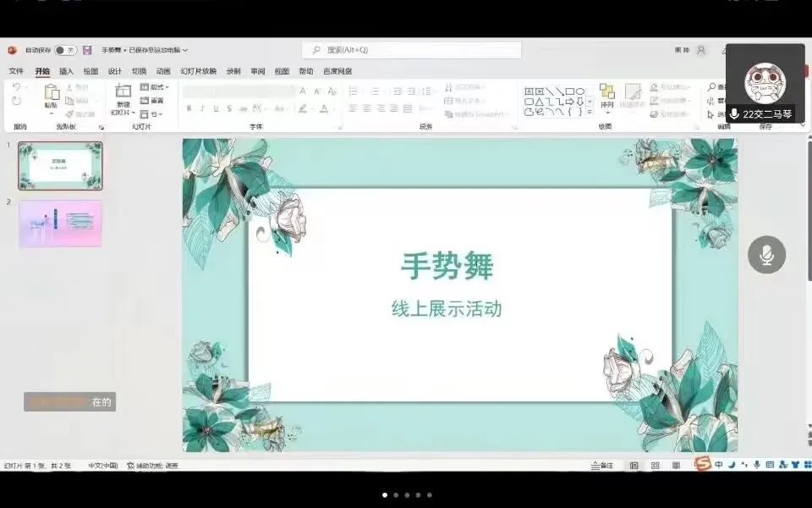Click the Undo arrow icon
Viewport: 812px width, 508px height.
point(16,87)
